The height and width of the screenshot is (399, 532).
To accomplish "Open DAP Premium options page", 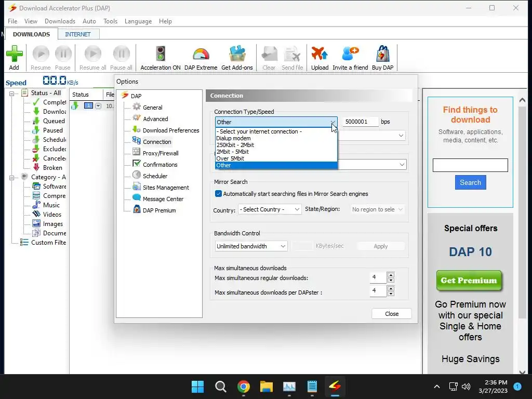I will pyautogui.click(x=159, y=210).
